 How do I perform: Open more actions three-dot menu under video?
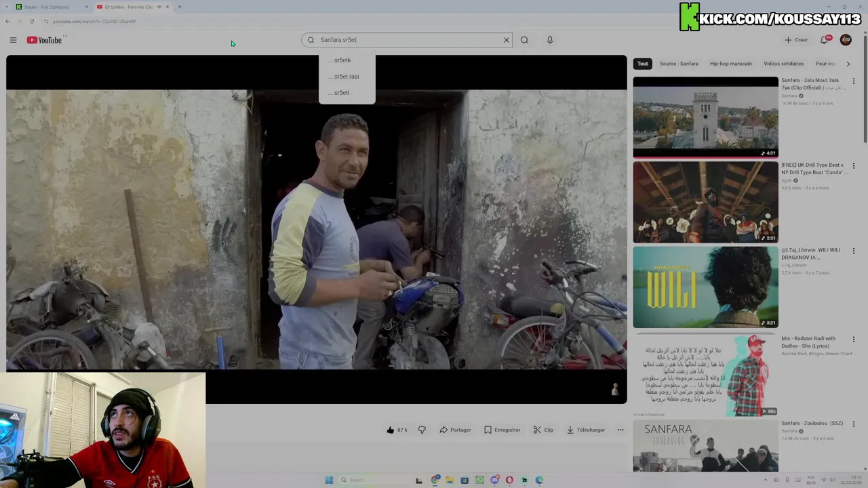coord(620,430)
